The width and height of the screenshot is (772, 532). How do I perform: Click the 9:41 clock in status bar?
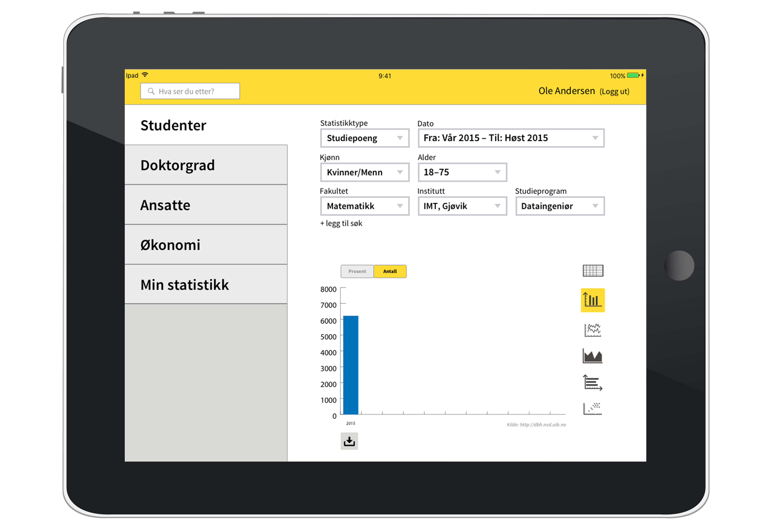pyautogui.click(x=385, y=76)
